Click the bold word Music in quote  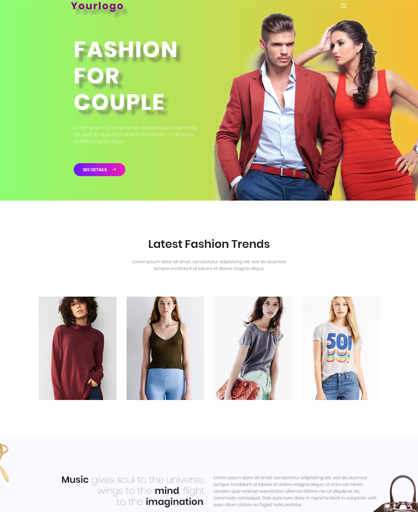coord(75,480)
